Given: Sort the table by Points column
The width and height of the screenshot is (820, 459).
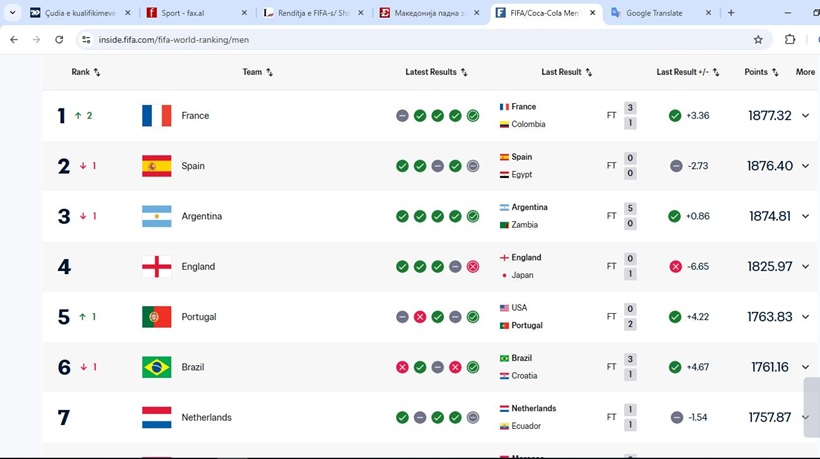Looking at the screenshot, I should coord(761,72).
